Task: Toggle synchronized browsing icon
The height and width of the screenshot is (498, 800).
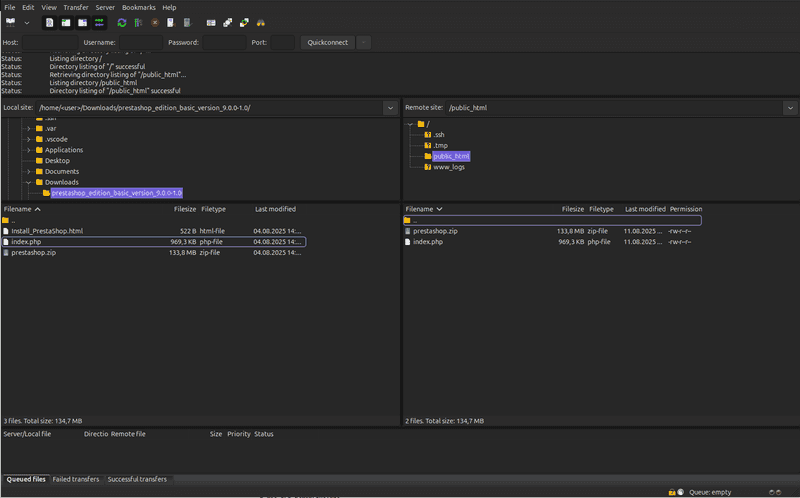Action: click(244, 22)
